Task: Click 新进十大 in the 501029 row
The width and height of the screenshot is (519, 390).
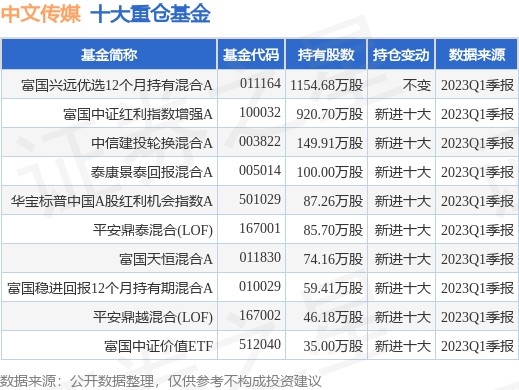Action: click(x=403, y=201)
